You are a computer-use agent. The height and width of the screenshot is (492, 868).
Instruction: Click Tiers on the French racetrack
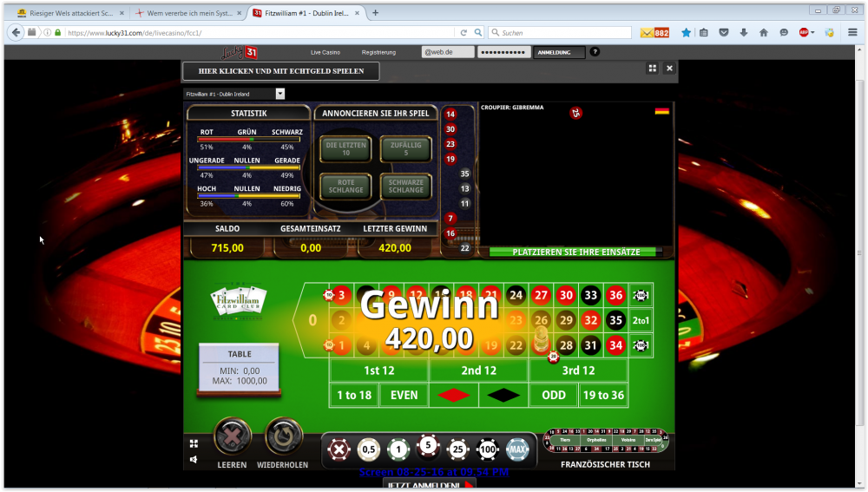565,440
